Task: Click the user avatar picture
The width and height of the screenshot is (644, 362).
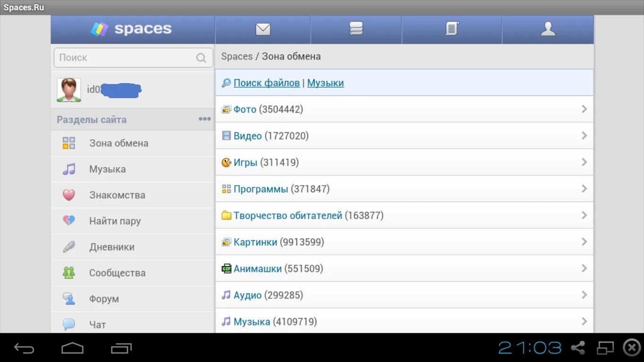Action: pyautogui.click(x=69, y=90)
